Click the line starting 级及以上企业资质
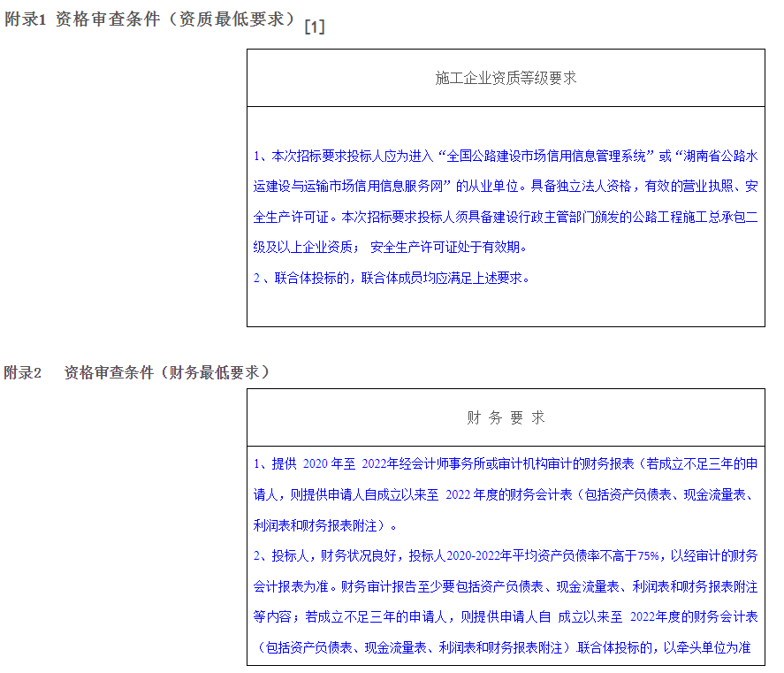784x673 pixels. tap(390, 248)
